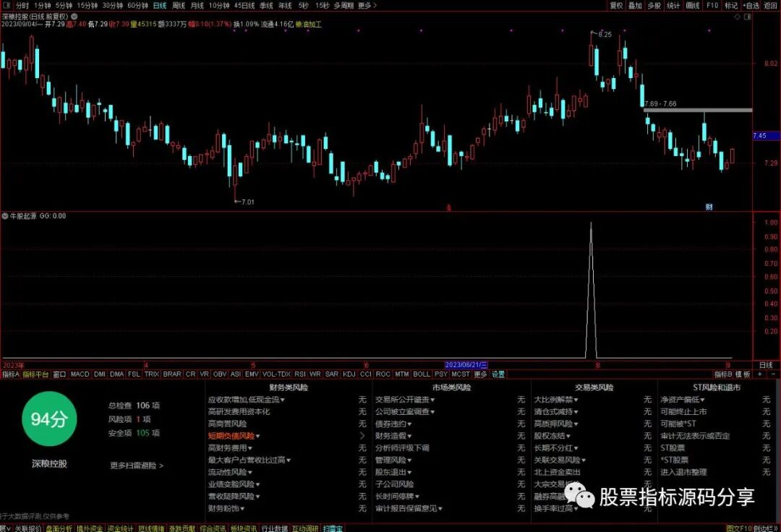Select the MCST indicator
The width and height of the screenshot is (781, 532).
[460, 374]
